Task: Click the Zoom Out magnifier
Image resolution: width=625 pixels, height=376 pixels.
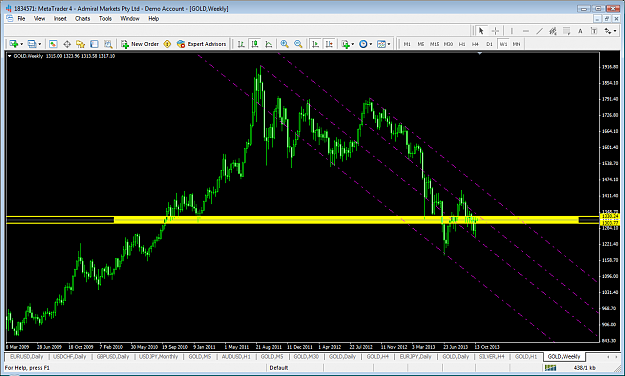Action: coord(298,44)
